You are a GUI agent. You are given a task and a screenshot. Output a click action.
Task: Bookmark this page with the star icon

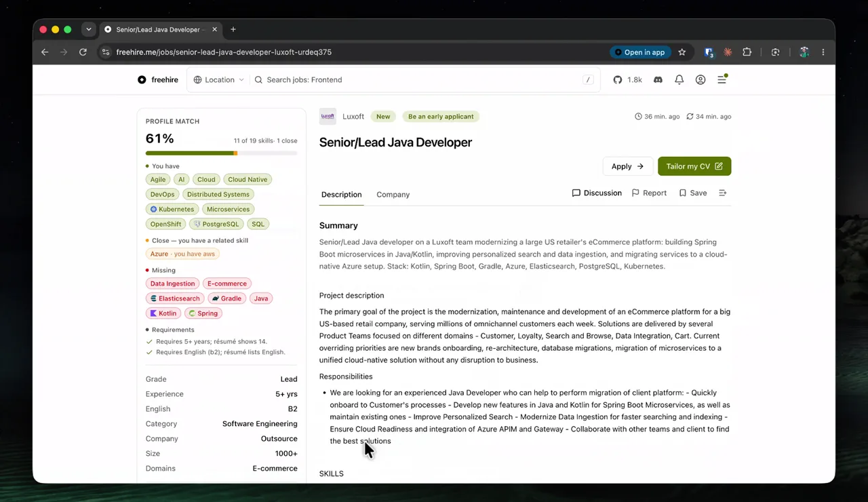tap(682, 52)
